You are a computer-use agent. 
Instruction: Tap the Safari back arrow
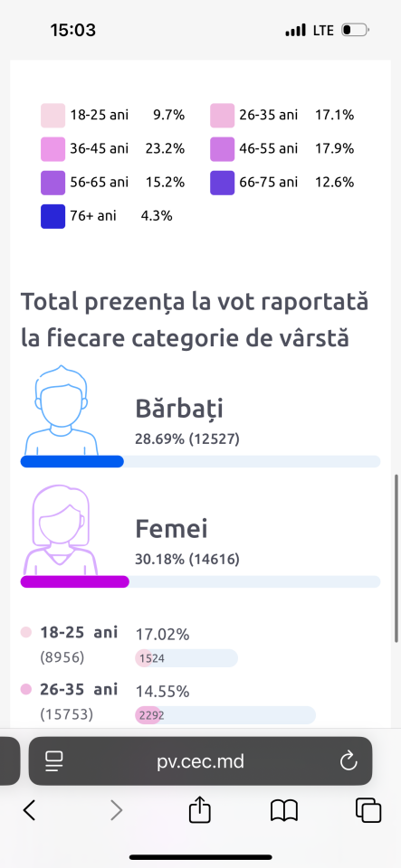click(x=29, y=810)
